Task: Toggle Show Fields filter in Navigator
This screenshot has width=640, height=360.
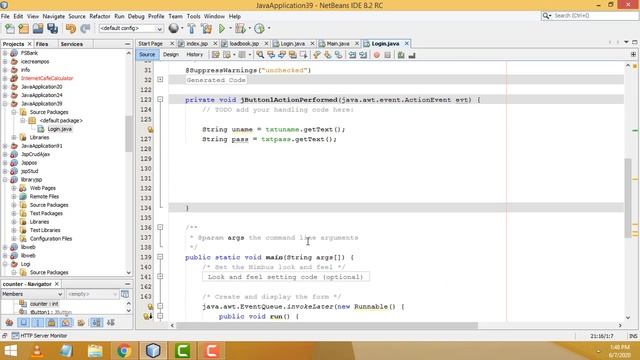Action: (x=24, y=322)
